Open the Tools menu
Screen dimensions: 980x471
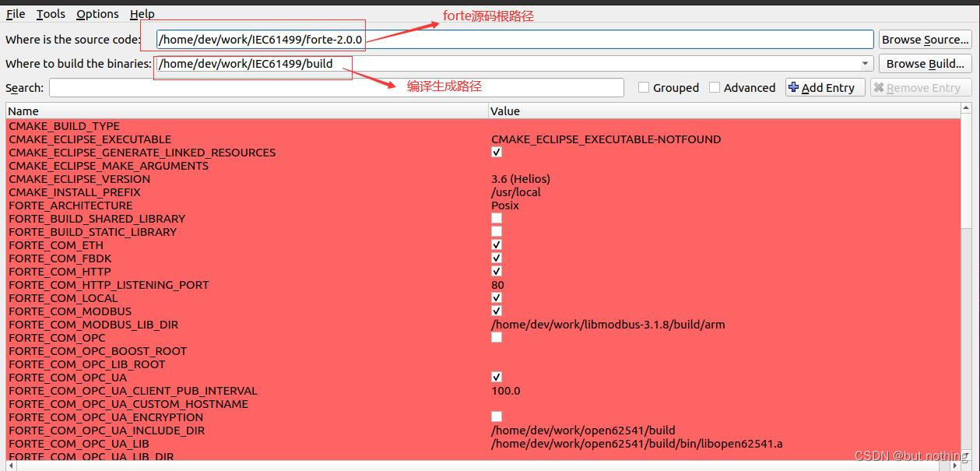coord(50,13)
